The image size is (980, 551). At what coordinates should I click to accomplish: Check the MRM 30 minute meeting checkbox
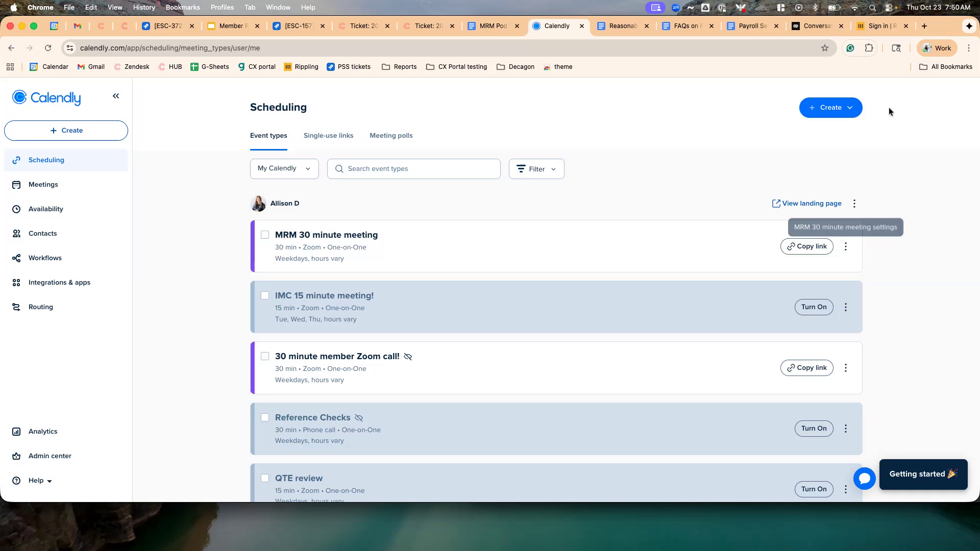point(265,235)
